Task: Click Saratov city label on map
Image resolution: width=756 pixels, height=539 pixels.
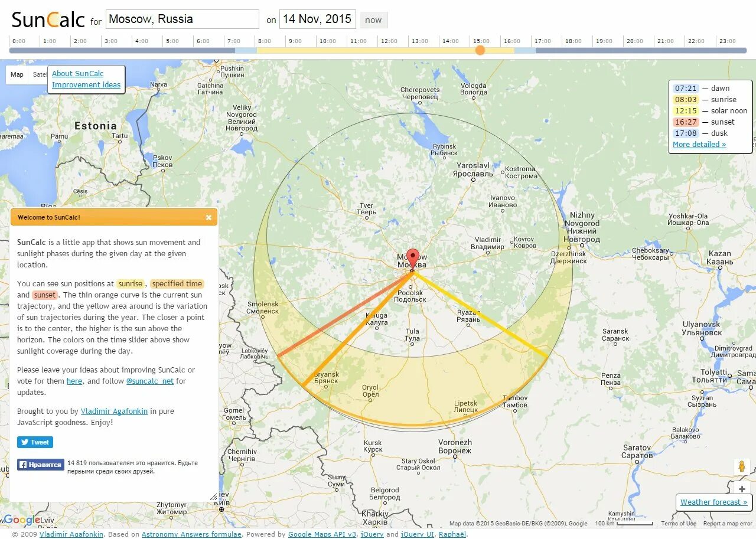Action: 637,451
